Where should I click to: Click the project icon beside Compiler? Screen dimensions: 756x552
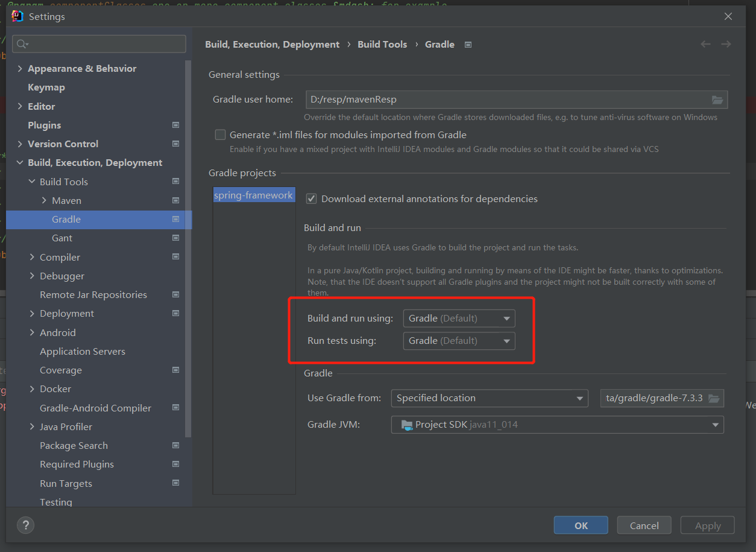point(175,256)
